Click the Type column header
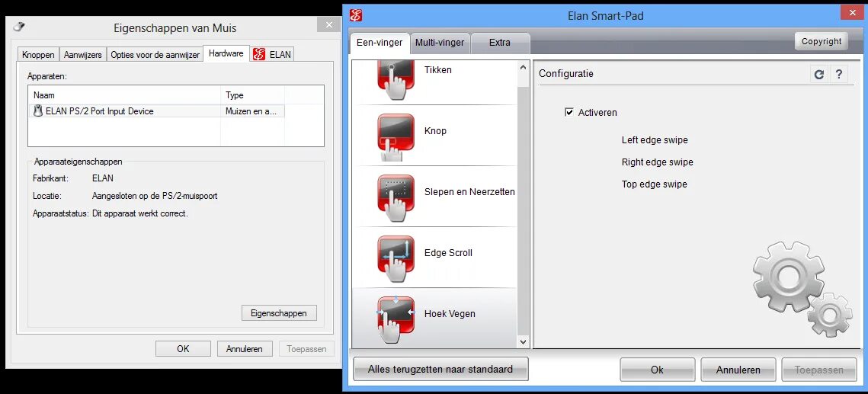This screenshot has width=868, height=394. (x=252, y=95)
